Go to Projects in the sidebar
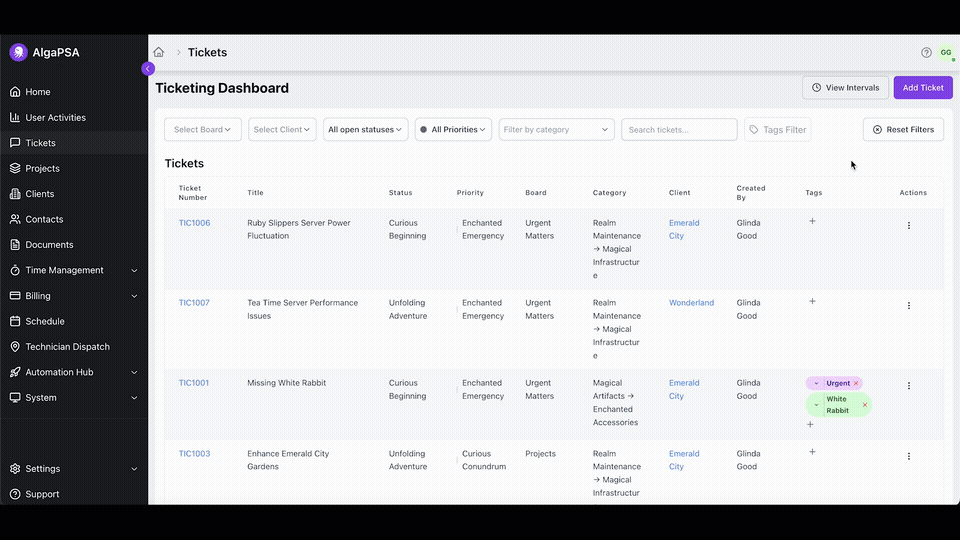 (x=42, y=168)
